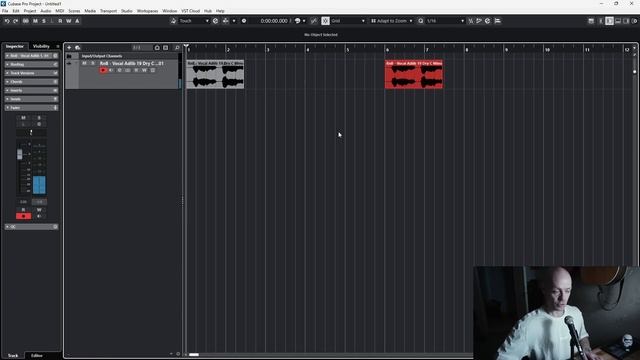Toggle the Lower Zone panel icon
This screenshot has width=640, height=360.
[x=618, y=21]
